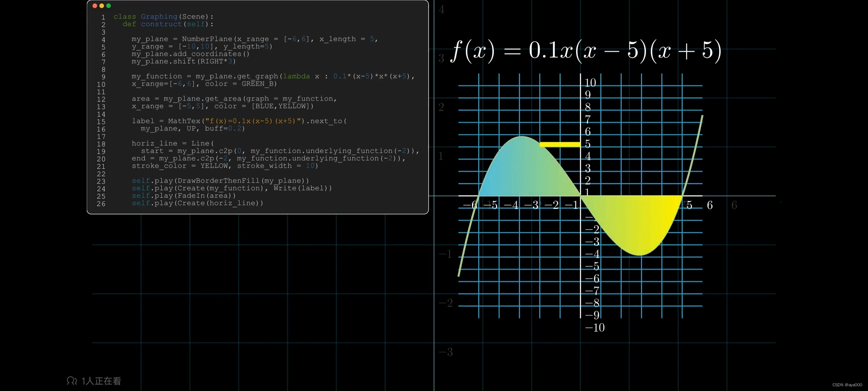Click the −4 tick label on x-axis
The width and height of the screenshot is (868, 391).
point(511,205)
